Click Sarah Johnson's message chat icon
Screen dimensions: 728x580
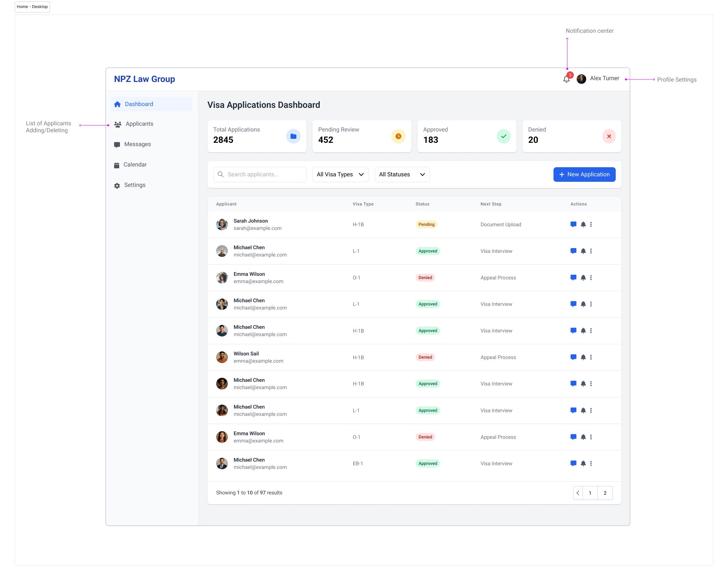(573, 224)
